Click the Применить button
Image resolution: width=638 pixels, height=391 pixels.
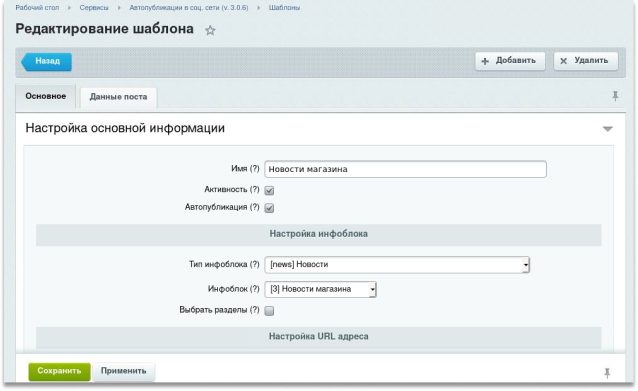[124, 371]
